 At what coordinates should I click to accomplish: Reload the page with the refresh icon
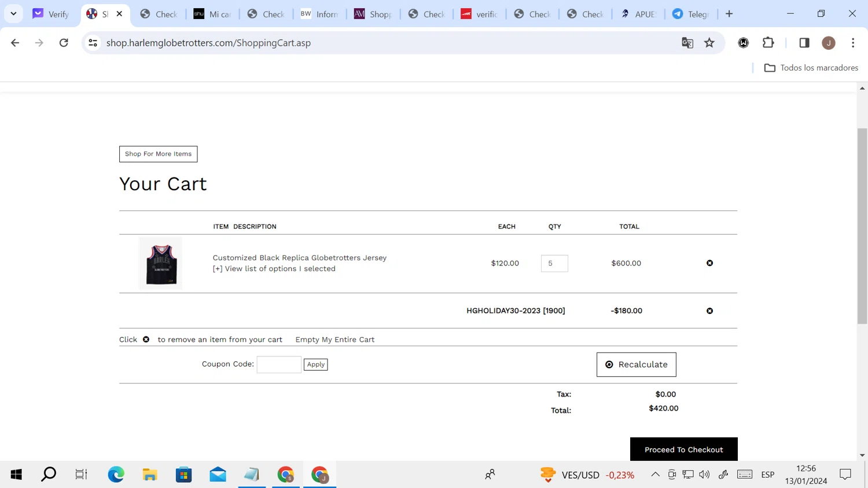(x=64, y=43)
